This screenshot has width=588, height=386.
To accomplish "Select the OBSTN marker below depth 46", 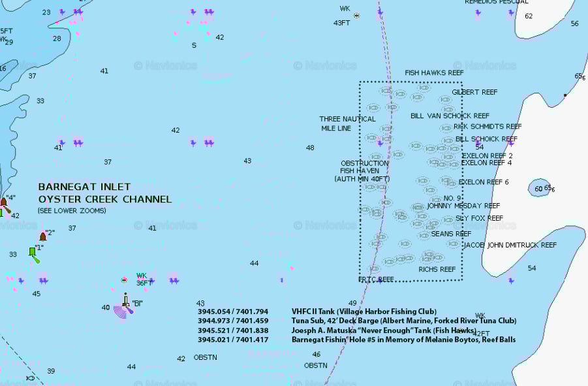I will click(315, 365).
